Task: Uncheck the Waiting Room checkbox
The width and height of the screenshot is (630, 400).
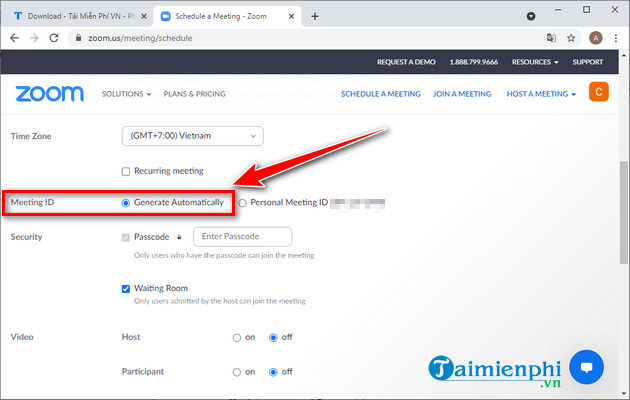Action: [125, 288]
